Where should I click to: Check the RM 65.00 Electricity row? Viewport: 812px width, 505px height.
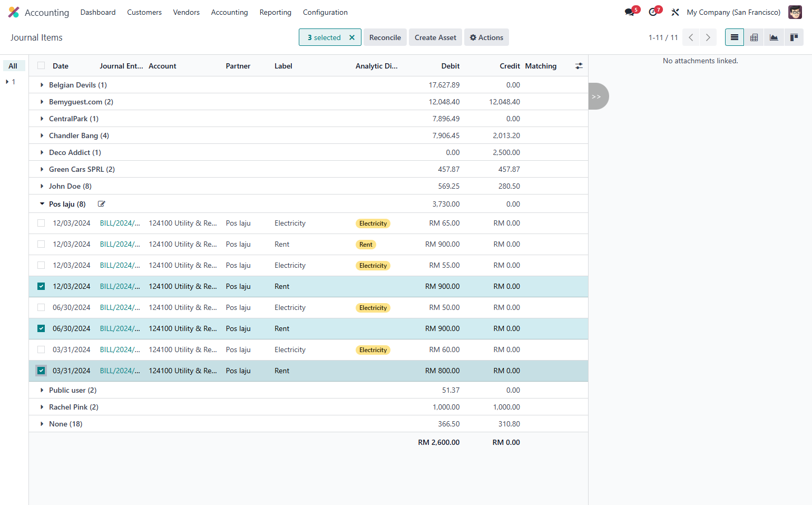41,223
